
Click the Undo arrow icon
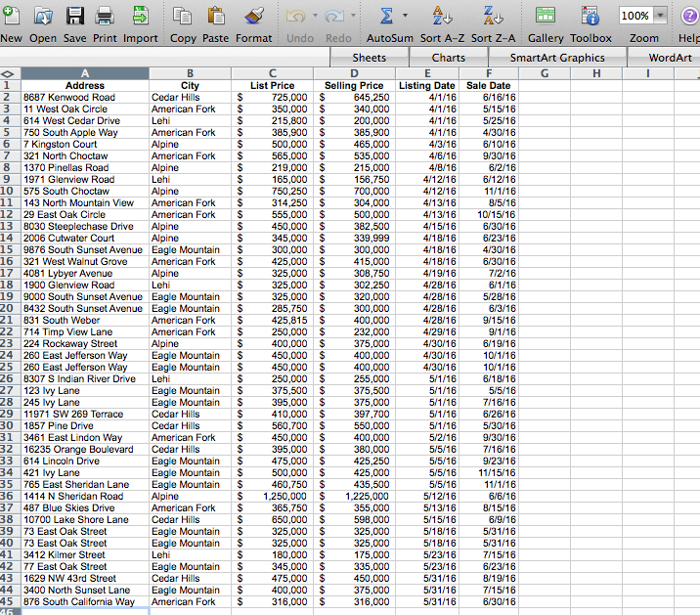(x=295, y=16)
